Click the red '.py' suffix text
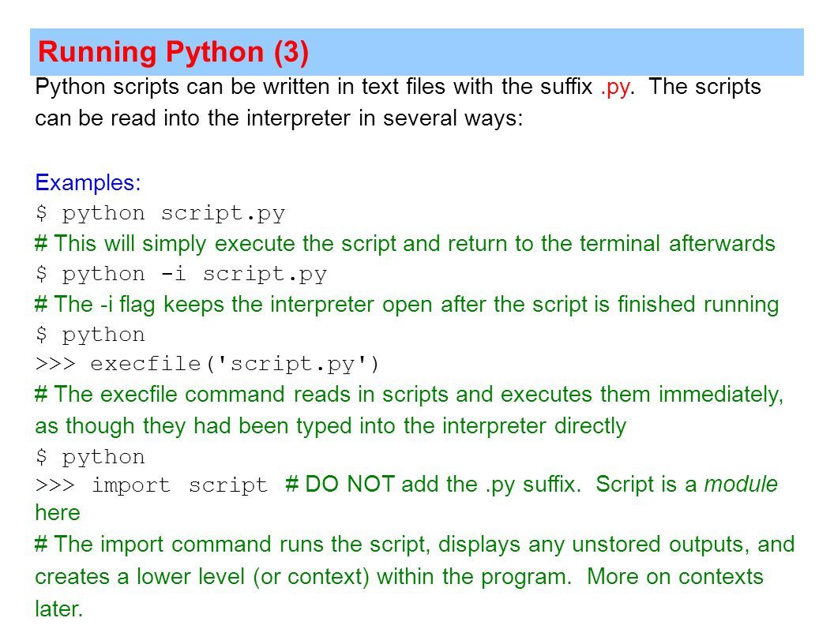834x644 pixels. [614, 88]
